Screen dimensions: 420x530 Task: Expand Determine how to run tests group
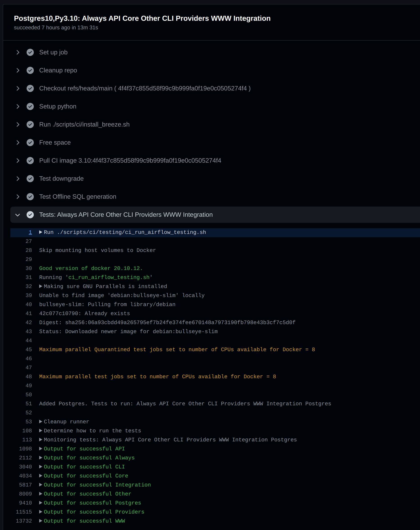[x=41, y=431]
